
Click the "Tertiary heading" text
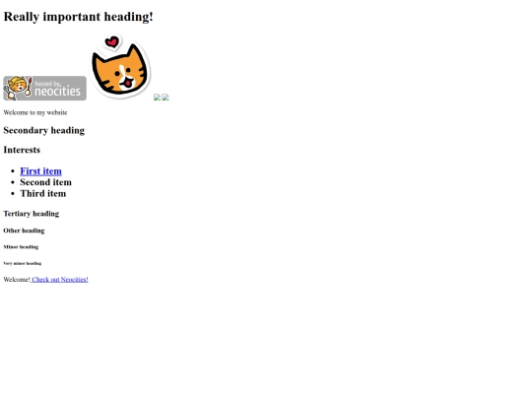tap(32, 214)
